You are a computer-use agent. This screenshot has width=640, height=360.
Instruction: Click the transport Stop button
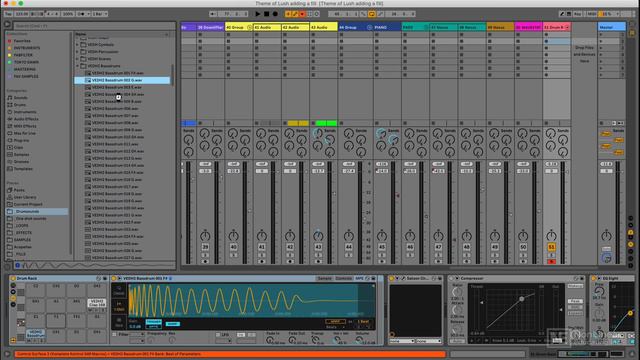pos(267,14)
